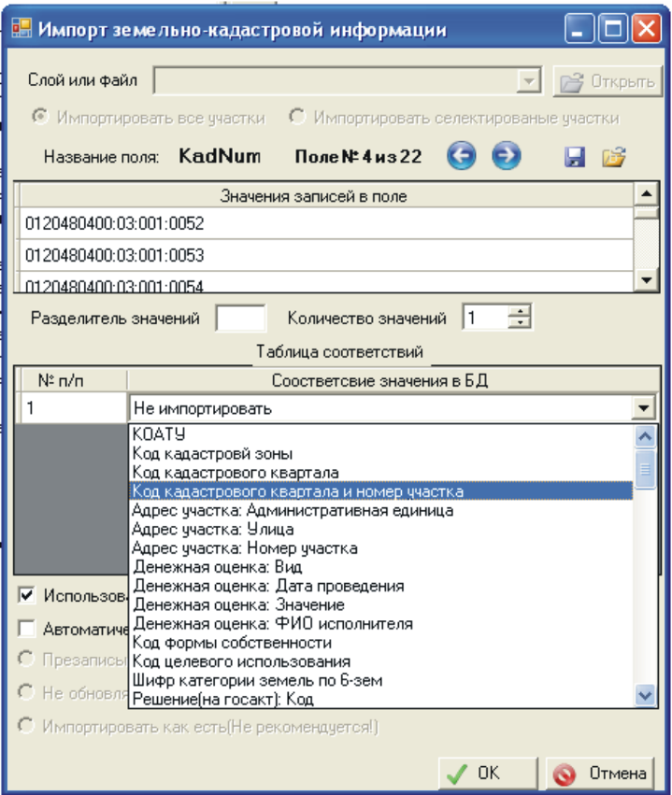Viewport: 672px width, 795px height.
Task: Enable the 'Автоматически' checkbox
Action: 27,628
